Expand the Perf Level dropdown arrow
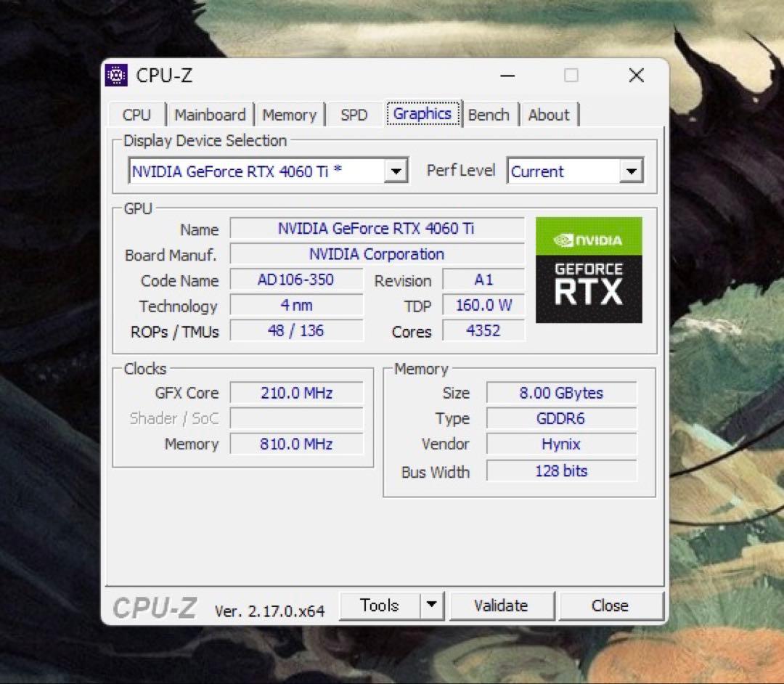 pos(631,171)
